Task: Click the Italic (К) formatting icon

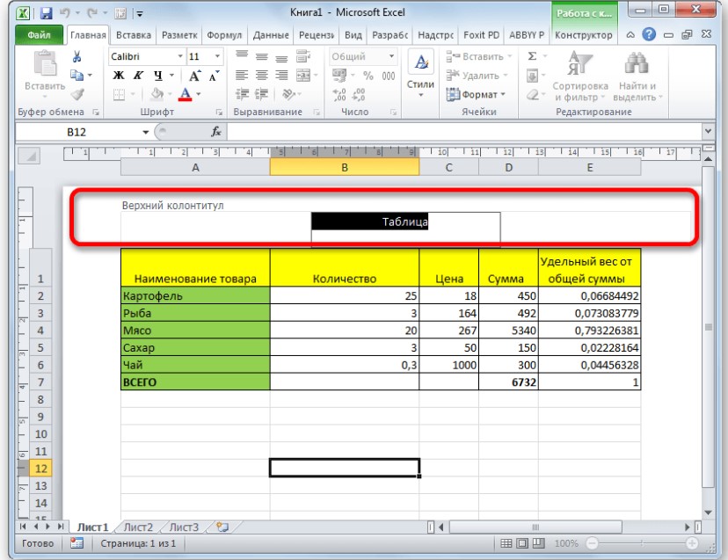Action: click(x=139, y=76)
